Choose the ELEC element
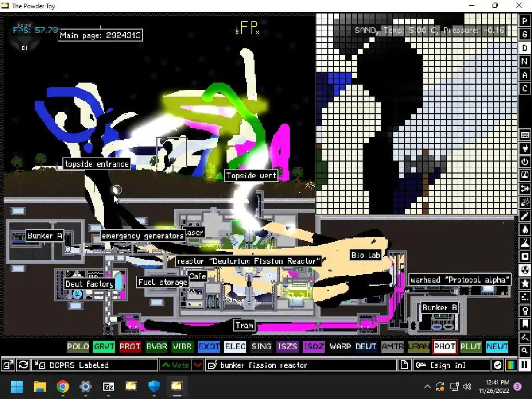 coord(235,347)
